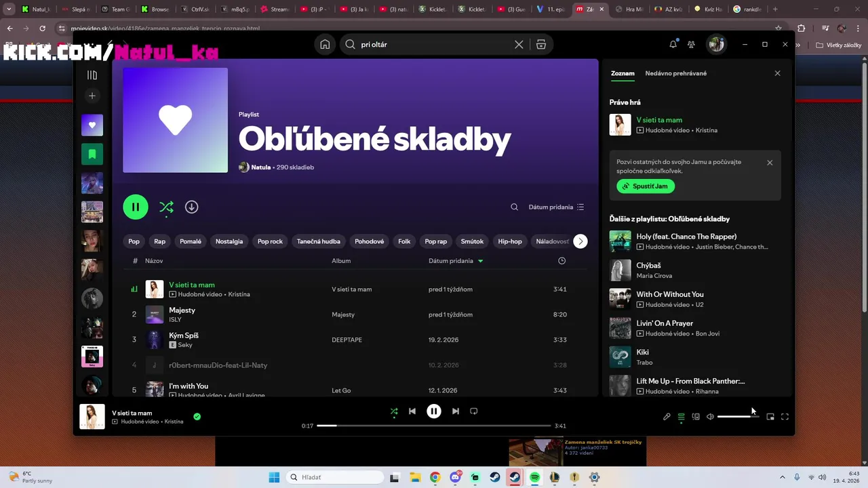Toggle the queue list icon
This screenshot has height=488, width=868.
[682, 417]
